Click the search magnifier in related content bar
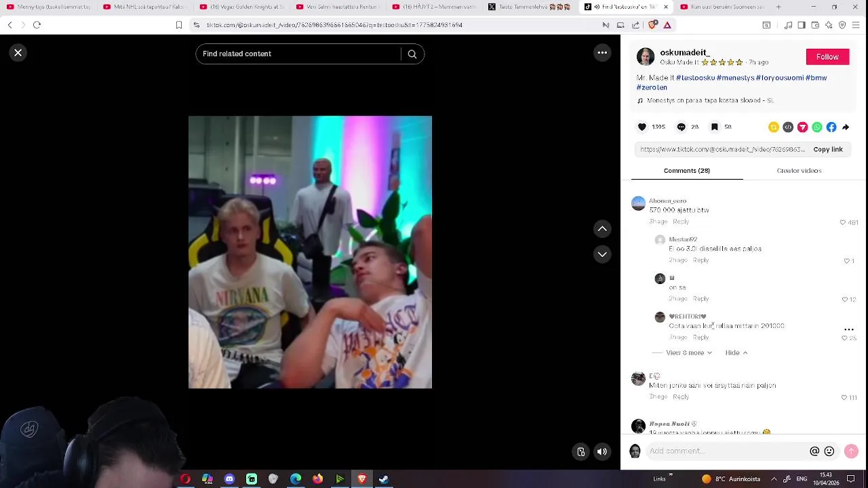868x488 pixels. [412, 54]
